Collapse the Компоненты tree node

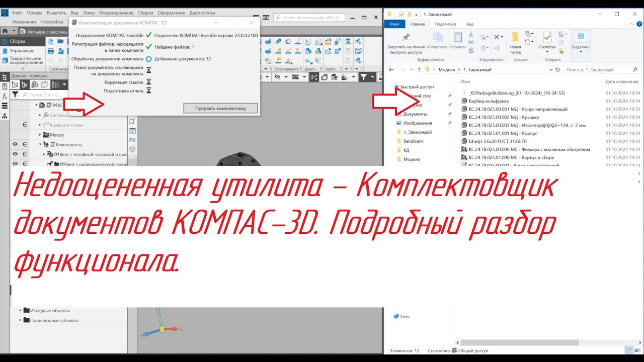coord(40,144)
